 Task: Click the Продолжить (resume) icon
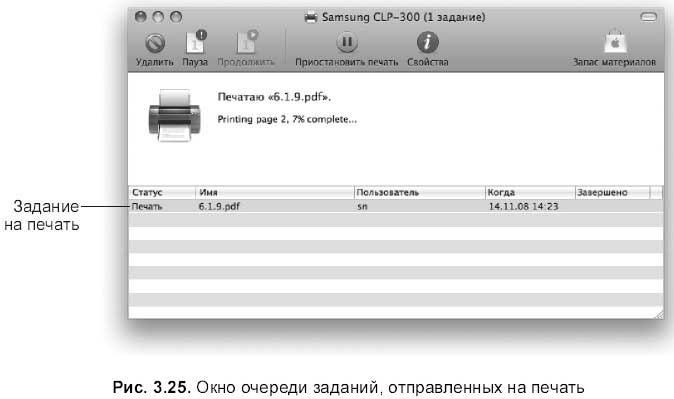tap(246, 42)
